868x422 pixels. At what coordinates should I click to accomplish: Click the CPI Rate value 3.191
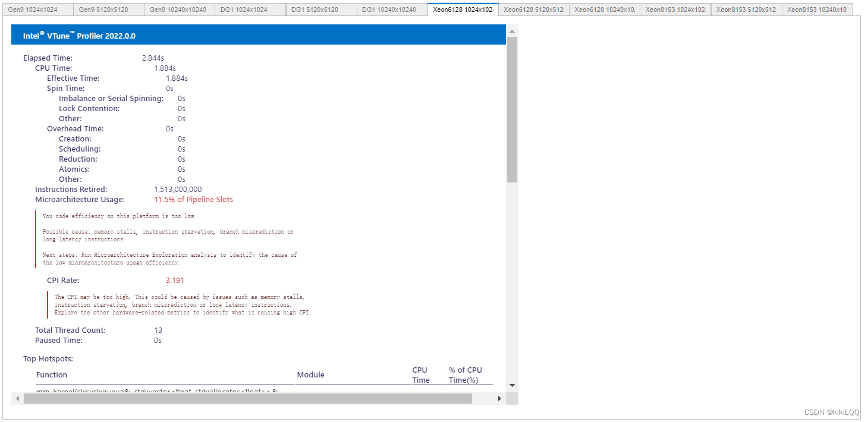[175, 281]
